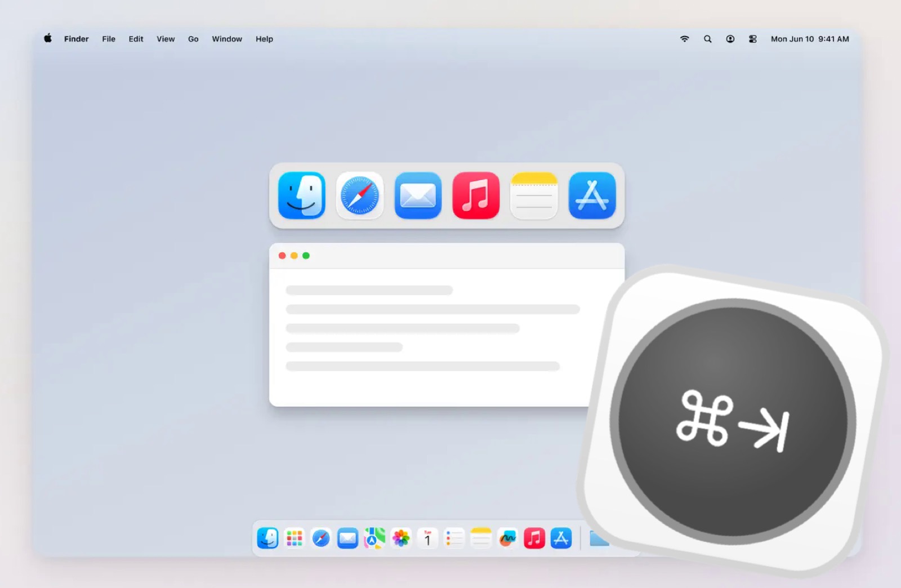The image size is (901, 588).
Task: Open Mail from the Dock
Action: coord(348,538)
